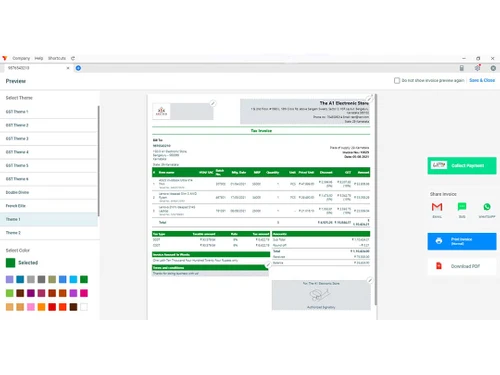
Task: Select Theme 2 in theme list
Action: point(49,233)
